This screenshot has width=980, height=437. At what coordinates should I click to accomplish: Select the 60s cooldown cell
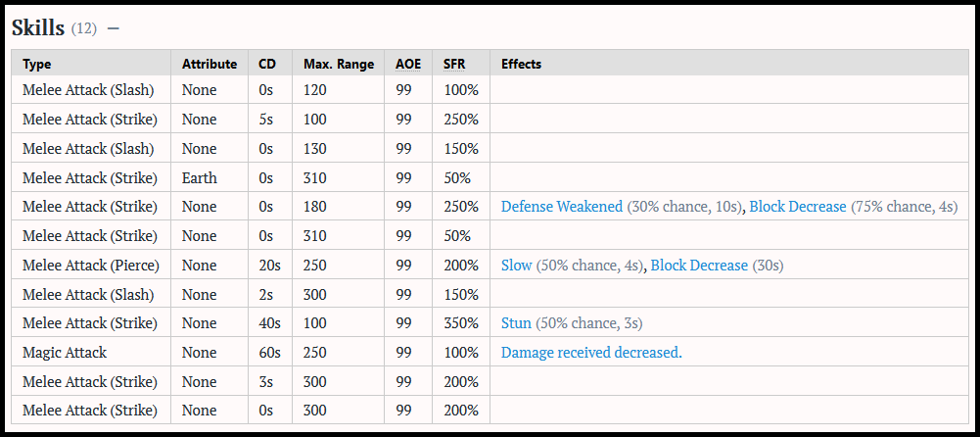point(270,353)
